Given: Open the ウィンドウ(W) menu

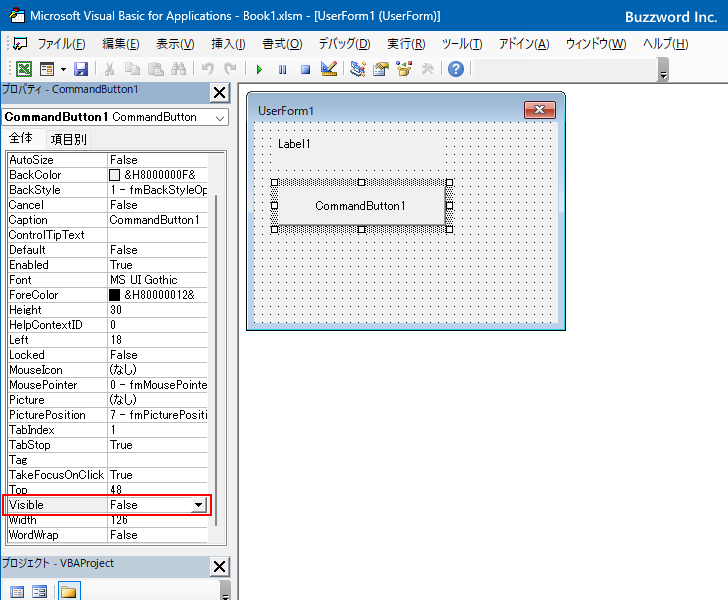Looking at the screenshot, I should coord(596,44).
